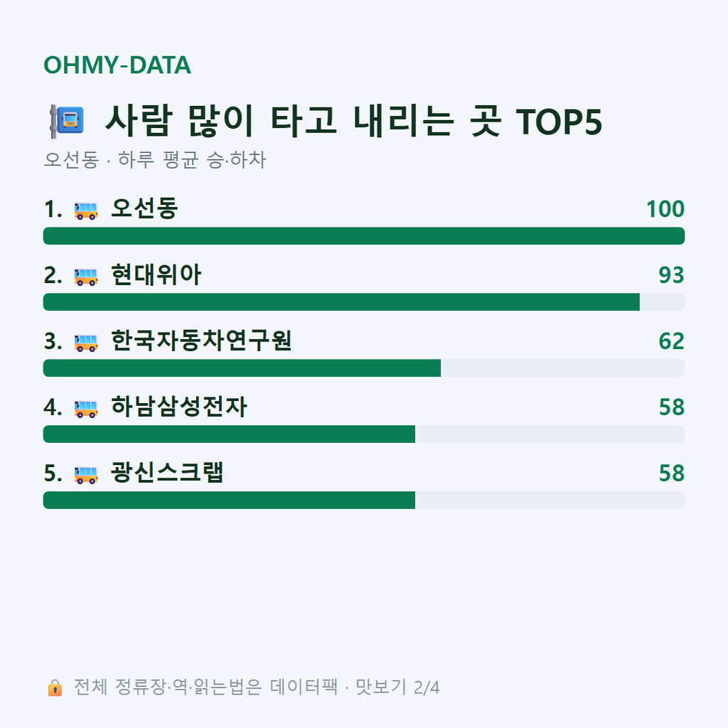Click the progress bar under 한국자동차연구원

[x=364, y=368]
